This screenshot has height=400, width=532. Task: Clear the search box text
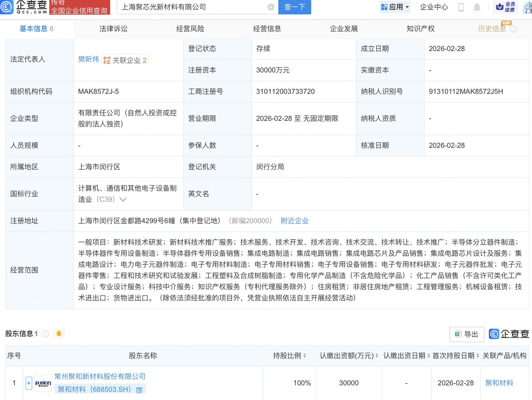pos(271,7)
